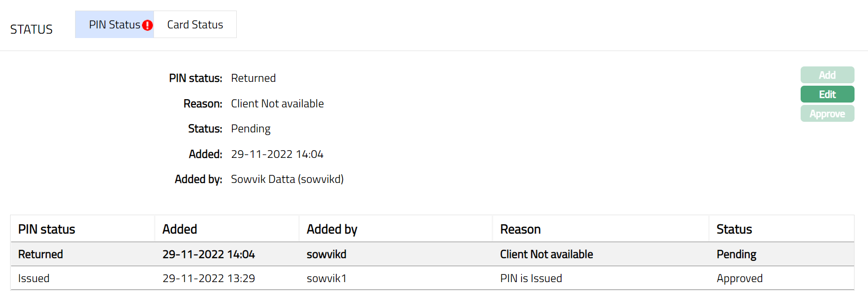868x297 pixels.
Task: Click the Status column header
Action: [x=734, y=229]
